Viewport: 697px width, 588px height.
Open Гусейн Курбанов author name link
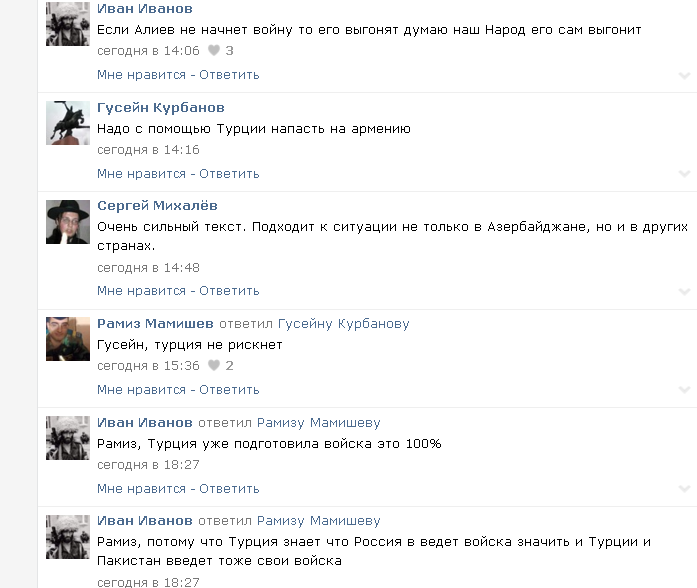(161, 108)
